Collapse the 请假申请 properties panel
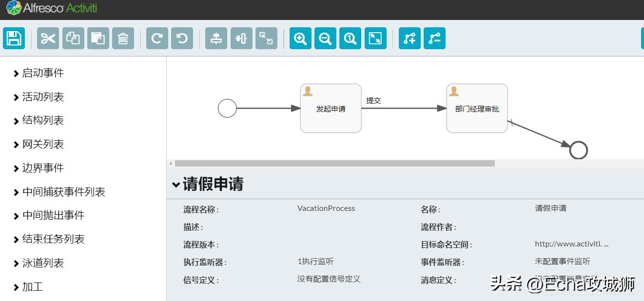This screenshot has width=644, height=301. (176, 185)
